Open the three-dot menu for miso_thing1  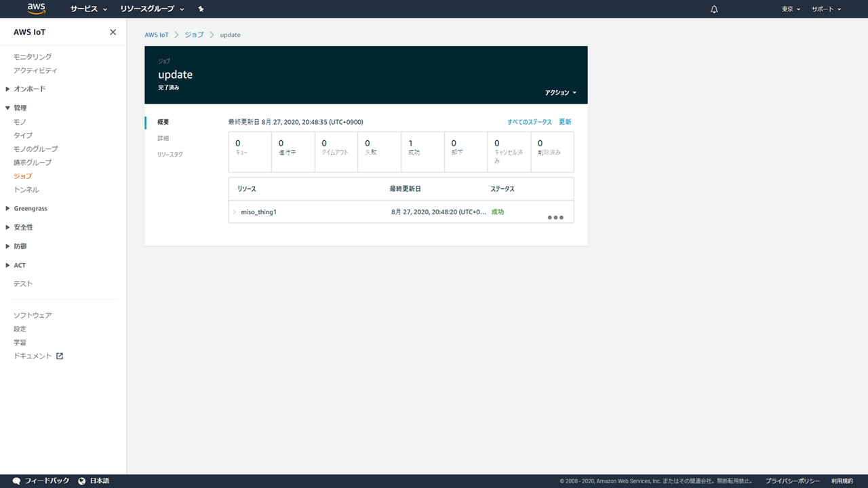click(x=555, y=218)
